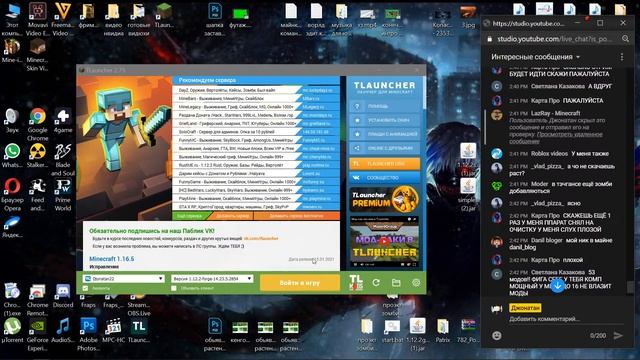Viewport: 640px width, 360px height.
Task: Select the MineLegacy server row
Action: [256, 107]
